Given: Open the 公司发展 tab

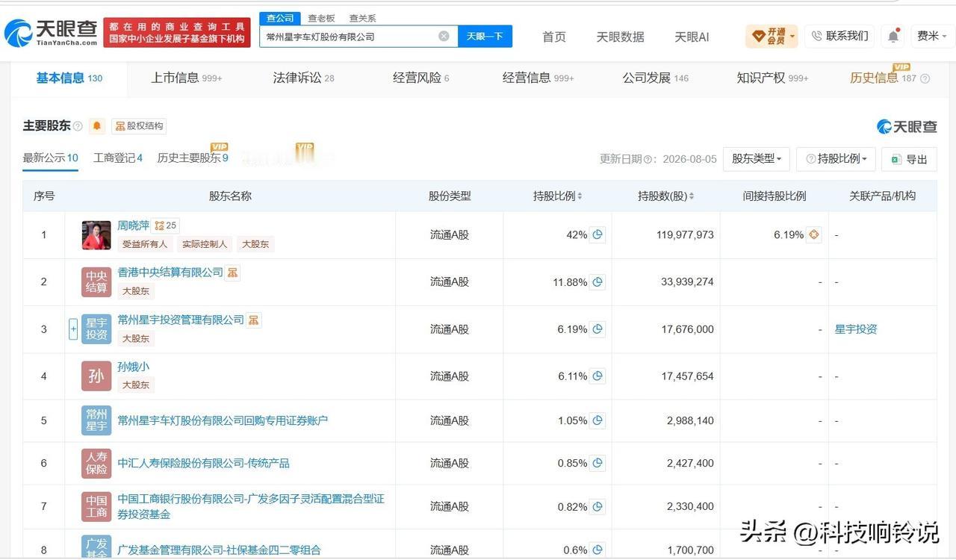Looking at the screenshot, I should (656, 78).
